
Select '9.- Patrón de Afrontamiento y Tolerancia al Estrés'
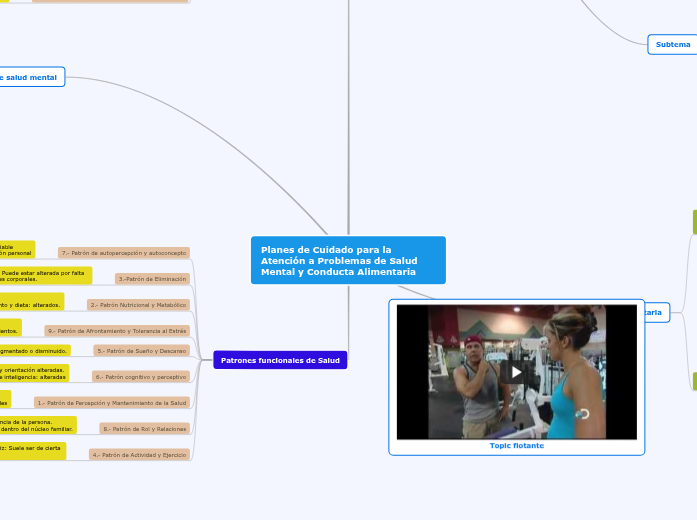[x=117, y=330]
